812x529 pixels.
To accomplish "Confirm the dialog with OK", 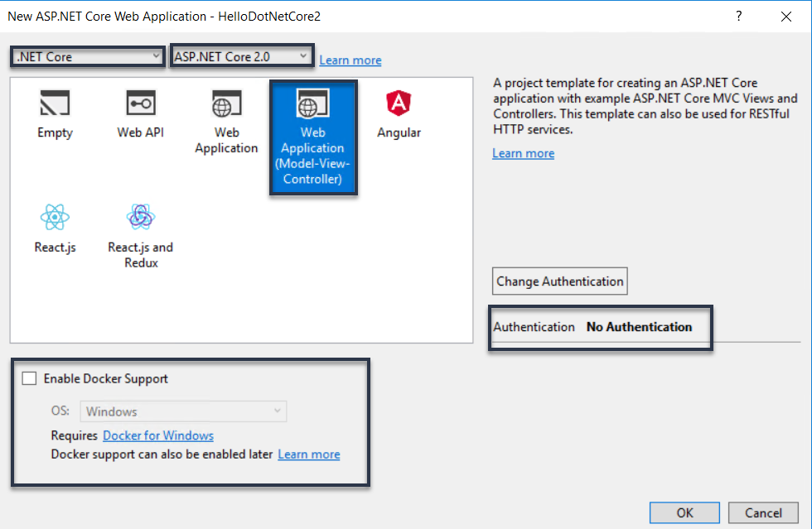I will [684, 512].
